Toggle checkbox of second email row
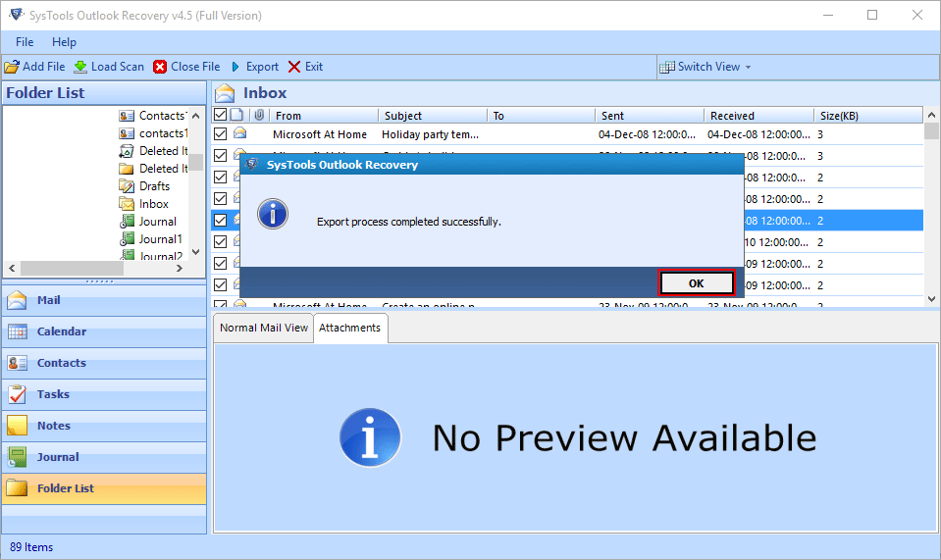 click(220, 155)
